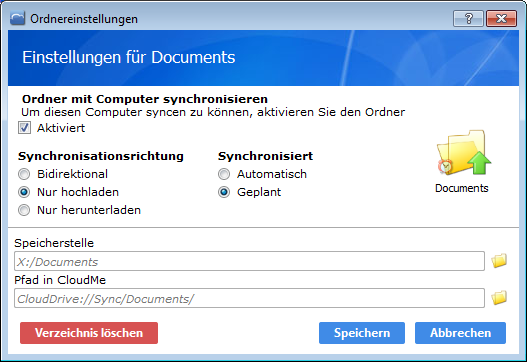The width and height of the screenshot is (527, 362).
Task: Click the red Verzeichnis löschen button
Action: (89, 333)
